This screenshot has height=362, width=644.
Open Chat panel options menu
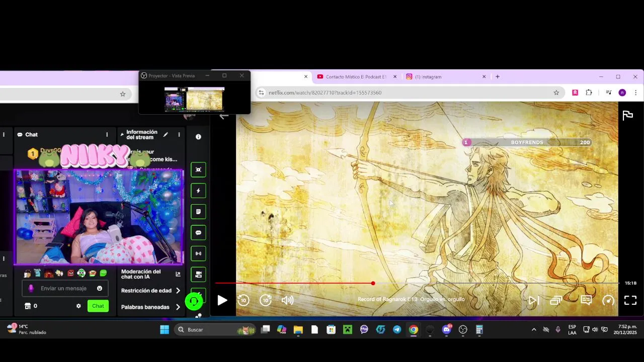pos(107,135)
